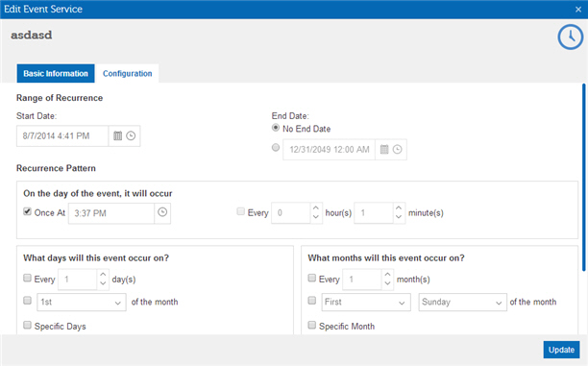Viewport: 588px width, 366px height.
Task: Check the Specific Month checkbox
Action: (x=311, y=325)
